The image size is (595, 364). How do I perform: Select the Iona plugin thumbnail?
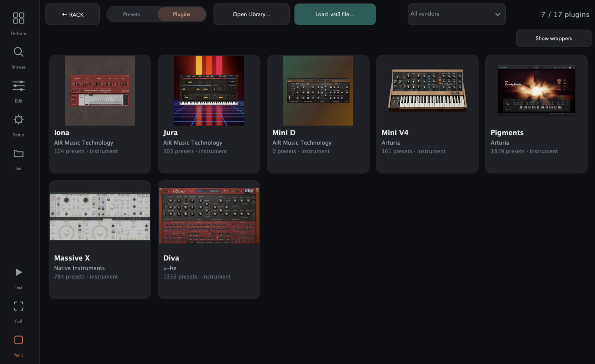click(x=100, y=91)
